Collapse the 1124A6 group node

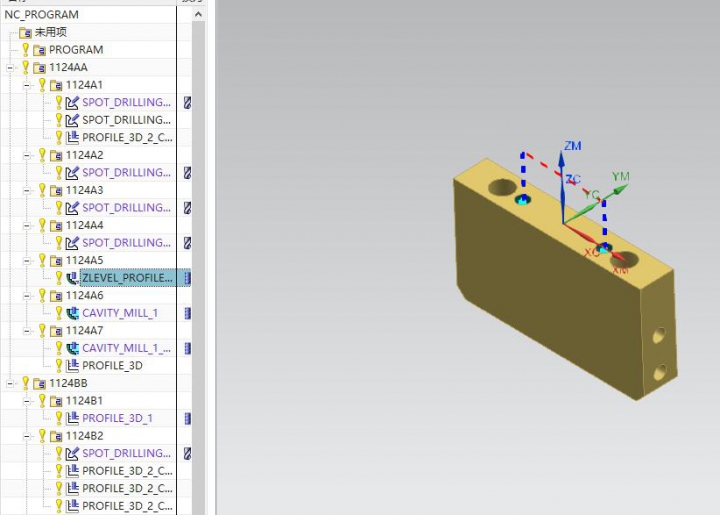(x=27, y=296)
